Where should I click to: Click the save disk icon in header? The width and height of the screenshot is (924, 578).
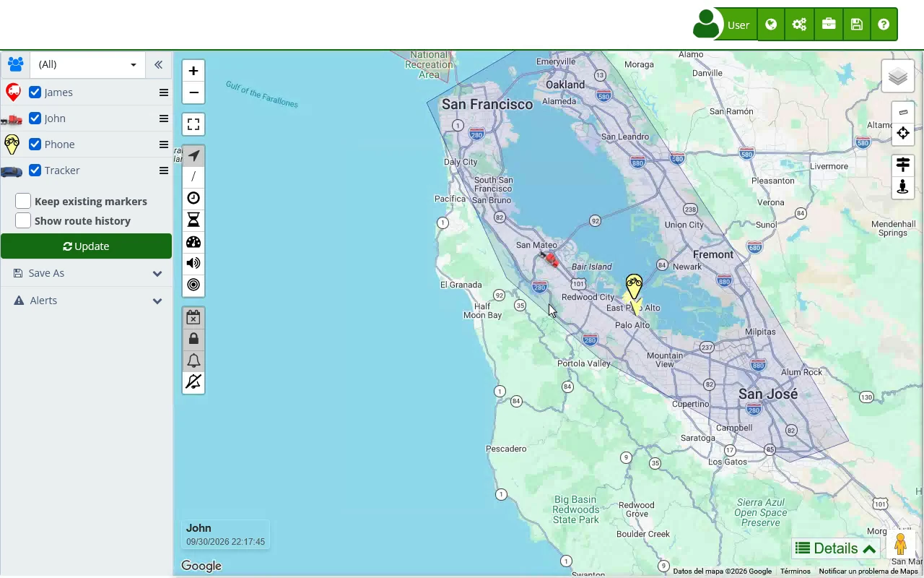(x=856, y=25)
